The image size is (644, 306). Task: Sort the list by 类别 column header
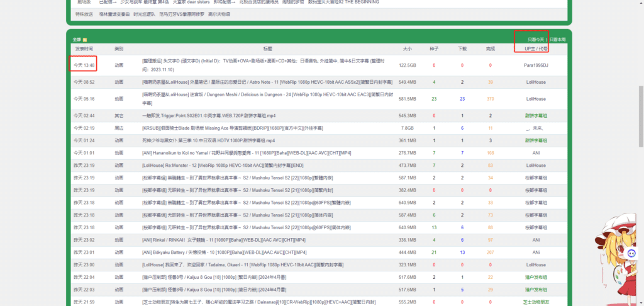119,49
